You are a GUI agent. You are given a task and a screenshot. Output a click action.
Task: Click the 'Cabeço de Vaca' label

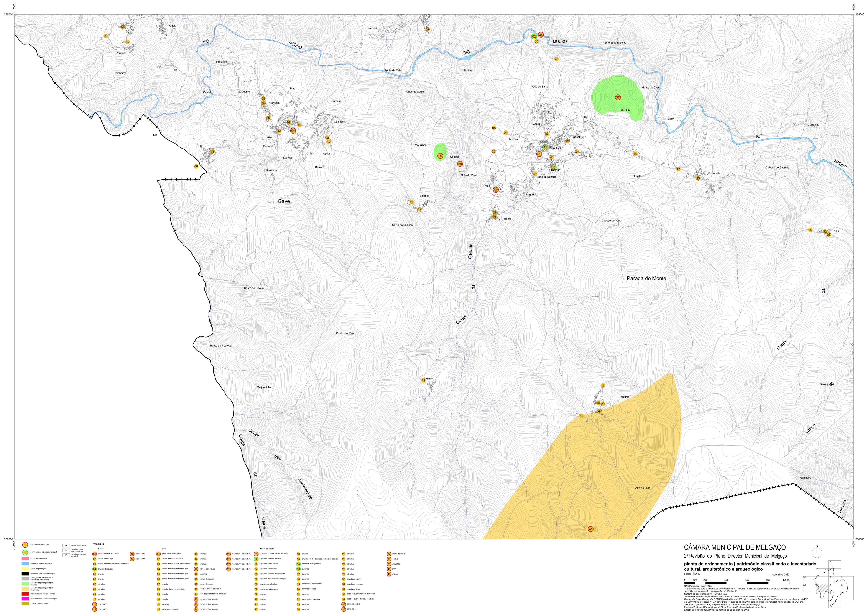tap(611, 221)
